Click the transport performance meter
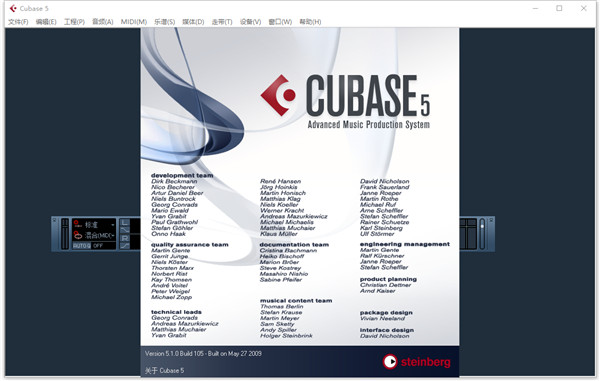The height and width of the screenshot is (381, 600). click(65, 233)
